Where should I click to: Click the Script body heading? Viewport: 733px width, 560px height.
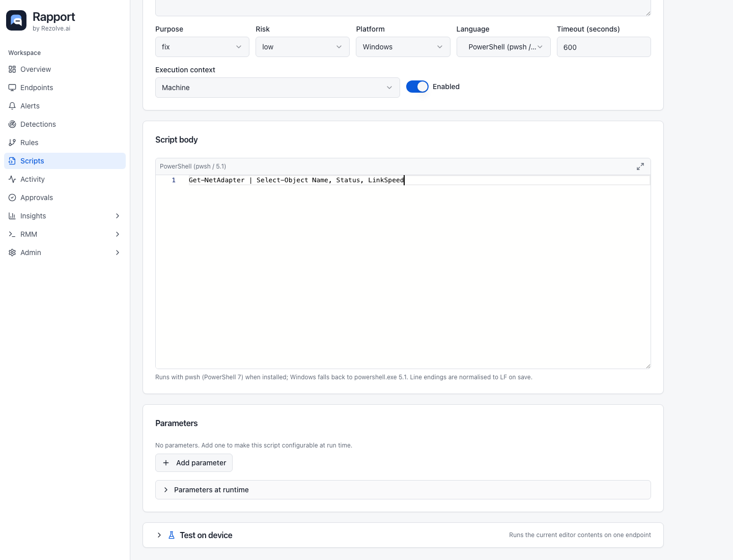coord(177,139)
